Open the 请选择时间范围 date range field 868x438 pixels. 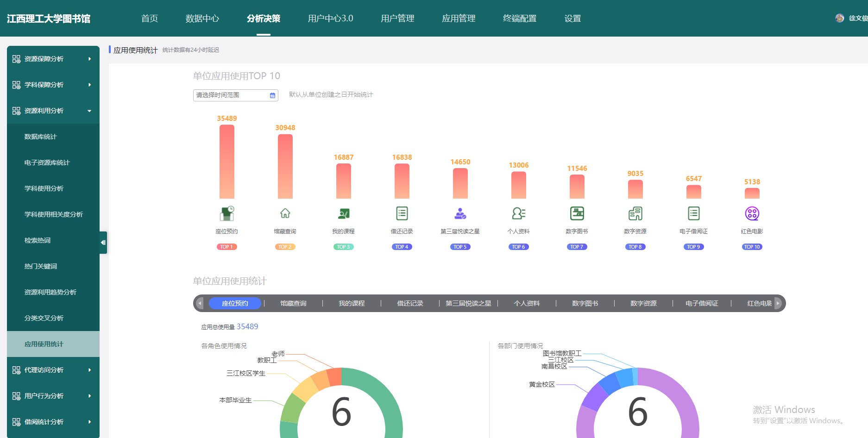235,95
